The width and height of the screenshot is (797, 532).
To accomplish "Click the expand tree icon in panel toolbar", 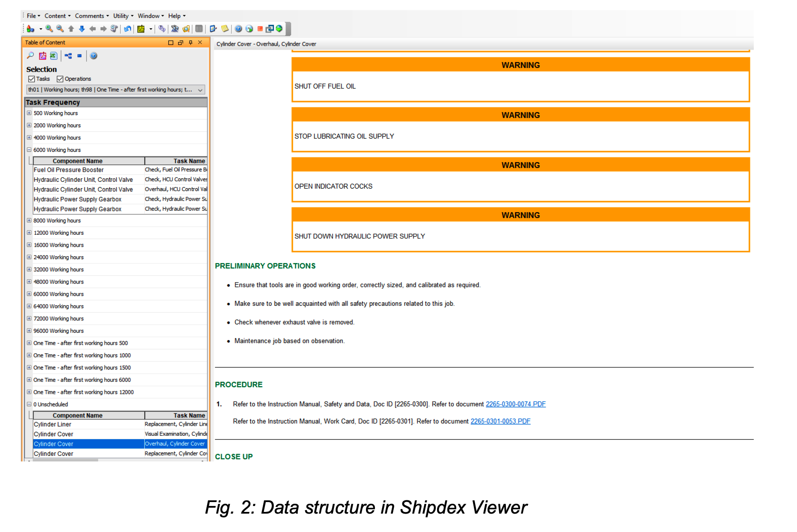I will point(68,56).
